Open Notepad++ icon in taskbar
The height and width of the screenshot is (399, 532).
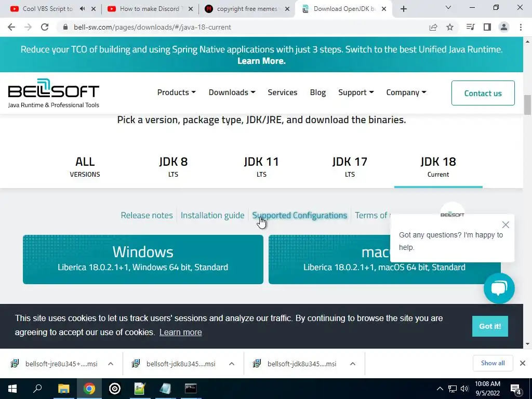coord(140,389)
